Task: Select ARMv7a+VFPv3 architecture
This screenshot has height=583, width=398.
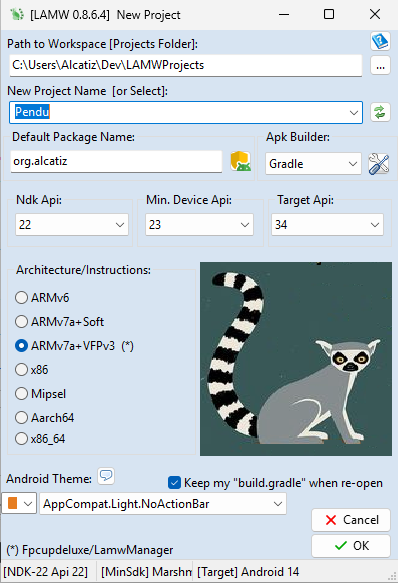Action: [74, 346]
